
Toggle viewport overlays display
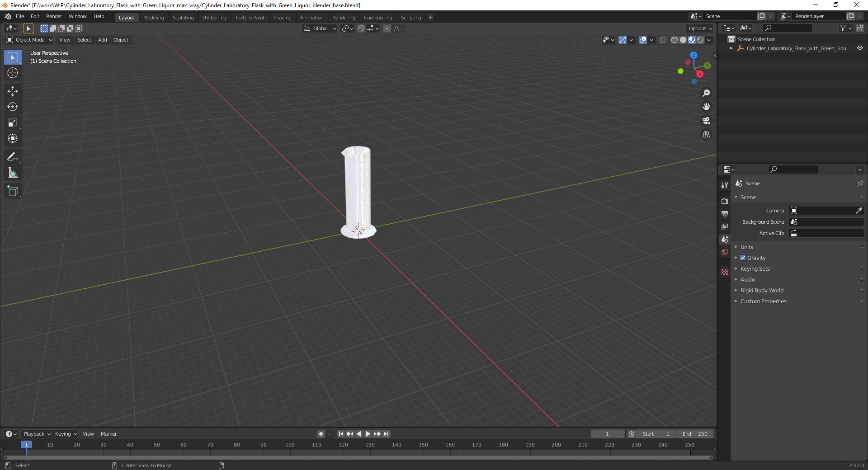point(643,40)
